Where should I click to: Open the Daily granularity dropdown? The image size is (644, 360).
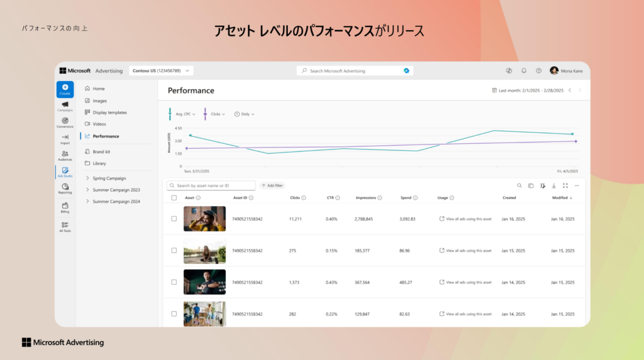click(x=245, y=114)
